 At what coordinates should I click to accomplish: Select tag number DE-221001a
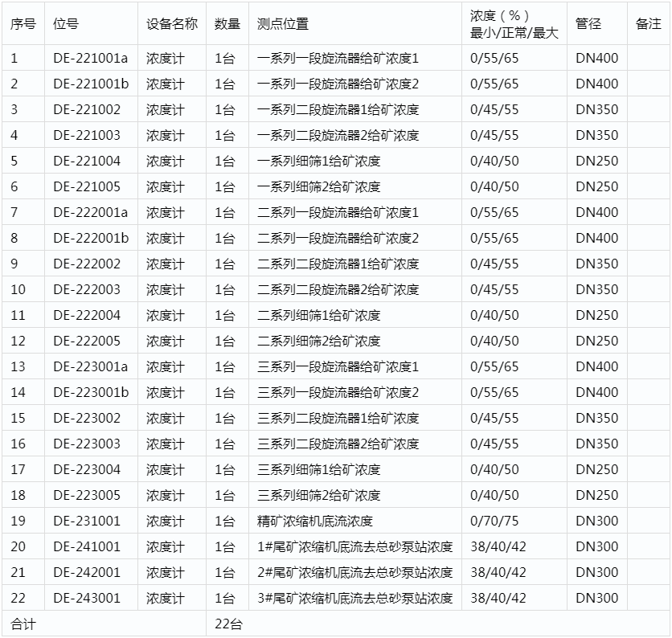90,58
